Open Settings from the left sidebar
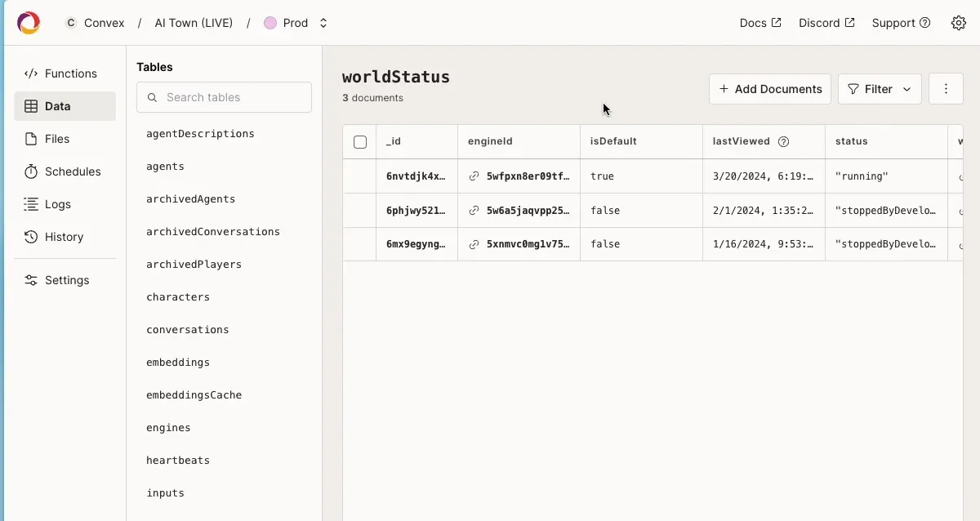Viewport: 980px width, 521px height. [x=65, y=280]
